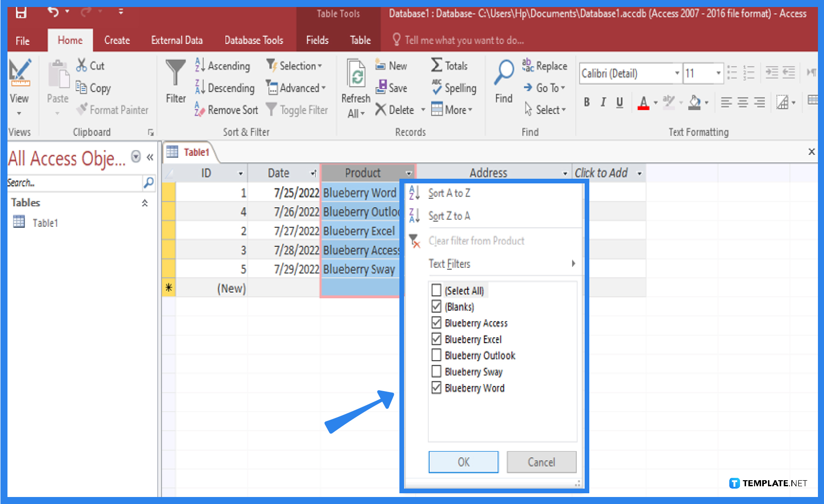The height and width of the screenshot is (504, 824).
Task: Run Spelling check from Records group
Action: [x=454, y=88]
